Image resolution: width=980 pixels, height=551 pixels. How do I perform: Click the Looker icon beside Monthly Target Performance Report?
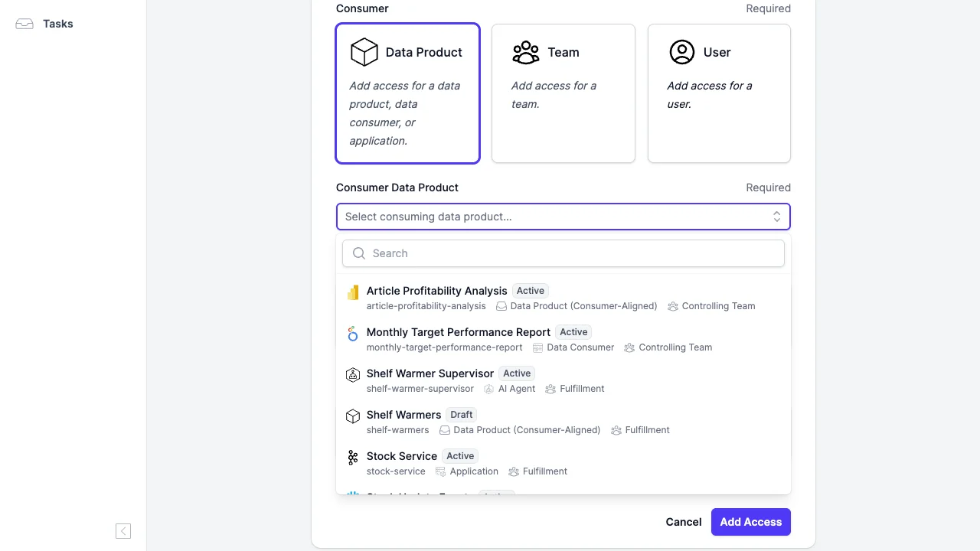click(x=353, y=334)
